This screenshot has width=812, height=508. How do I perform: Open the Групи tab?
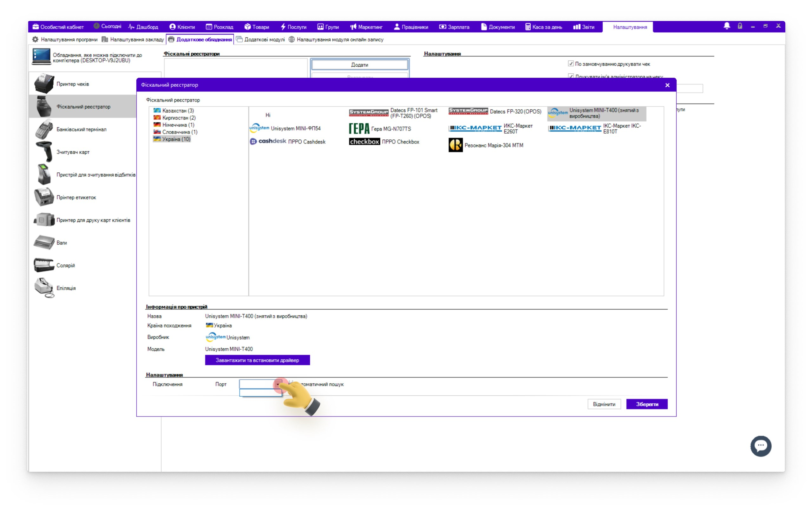[328, 27]
